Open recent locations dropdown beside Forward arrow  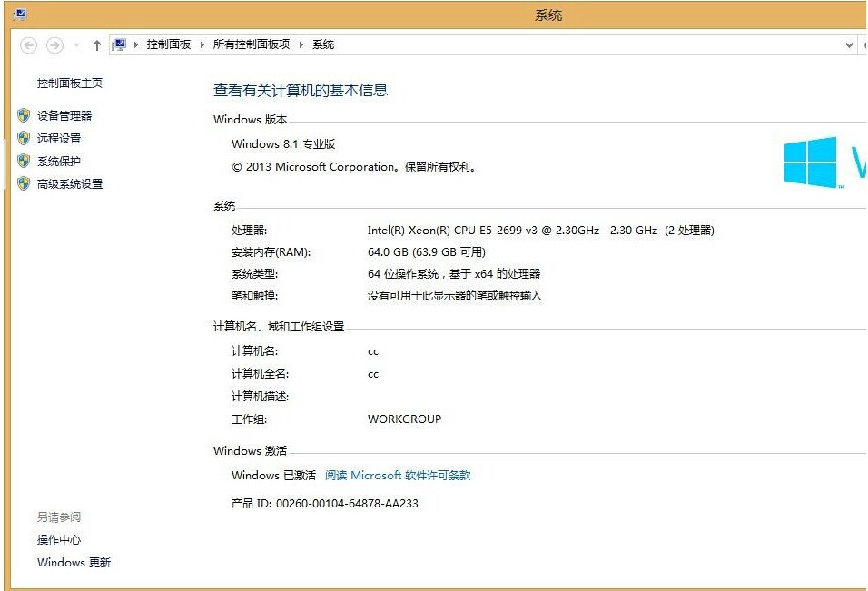pyautogui.click(x=76, y=44)
